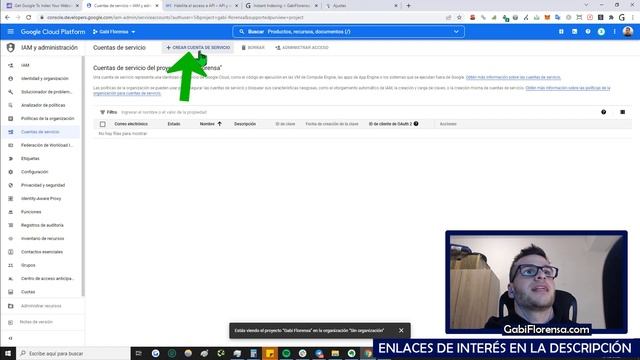Screen dimensions: 640x360
Task: Open the table help icon beside the filter bar
Action: click(x=603, y=112)
